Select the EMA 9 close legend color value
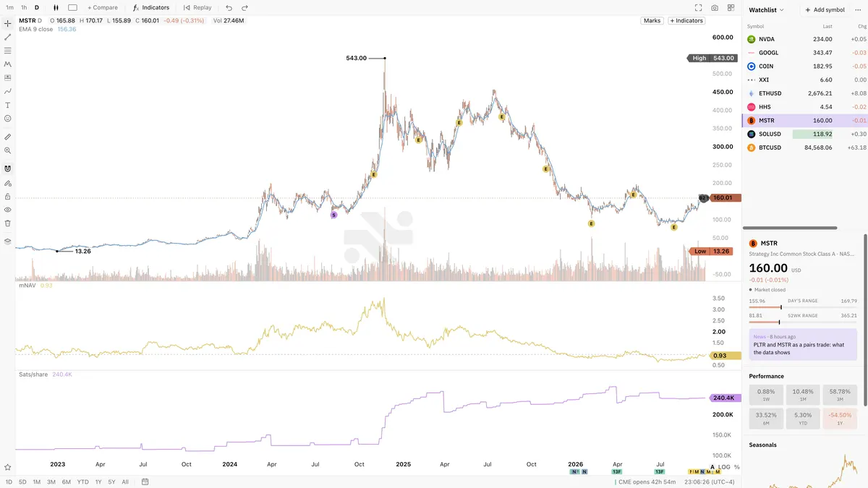The width and height of the screenshot is (868, 488). [x=67, y=29]
